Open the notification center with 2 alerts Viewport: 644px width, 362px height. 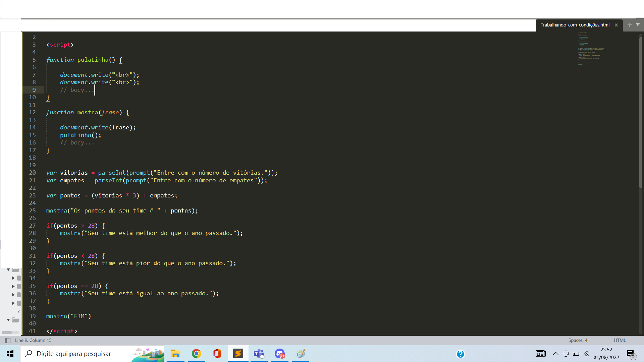pos(631,354)
